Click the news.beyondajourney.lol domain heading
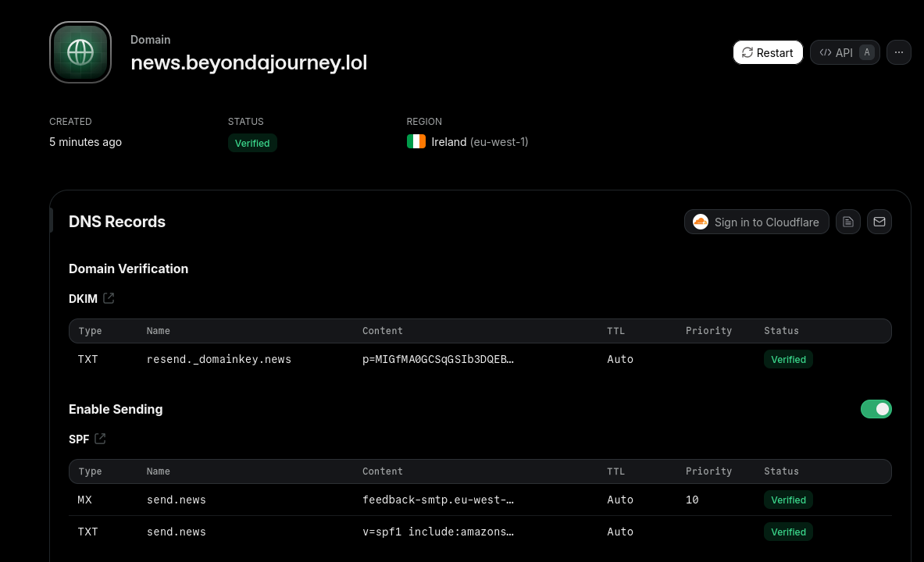Image resolution: width=924 pixels, height=562 pixels. click(x=248, y=62)
